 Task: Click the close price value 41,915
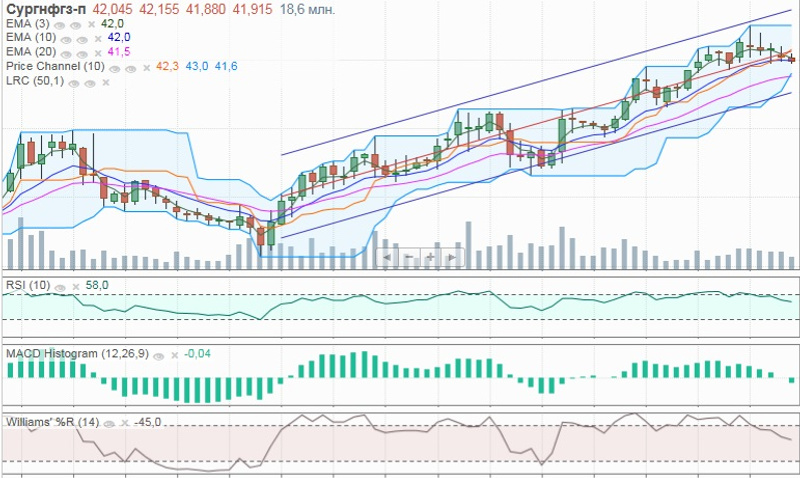click(x=253, y=9)
